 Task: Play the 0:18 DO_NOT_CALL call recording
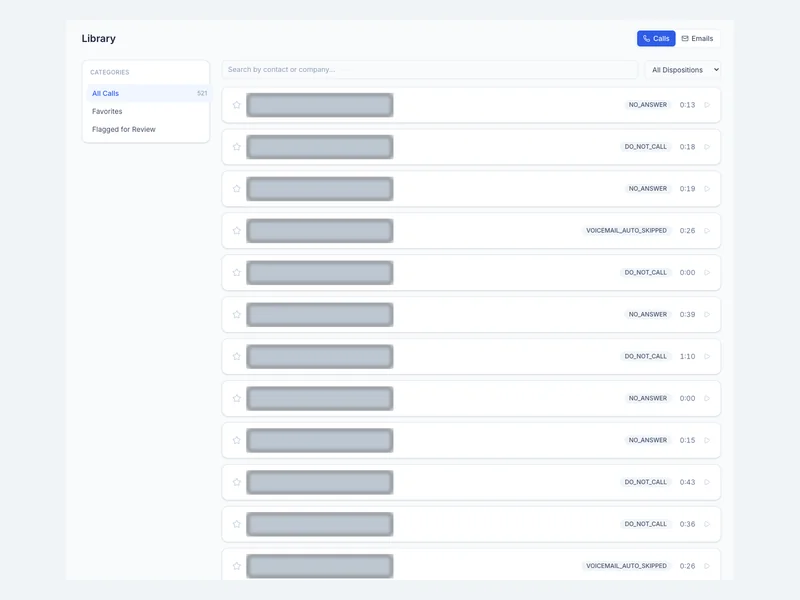[707, 146]
